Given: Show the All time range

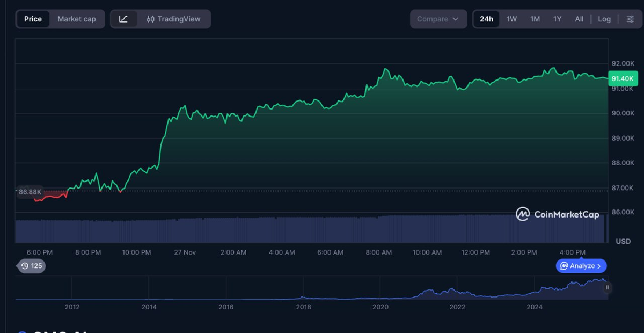Looking at the screenshot, I should point(579,19).
